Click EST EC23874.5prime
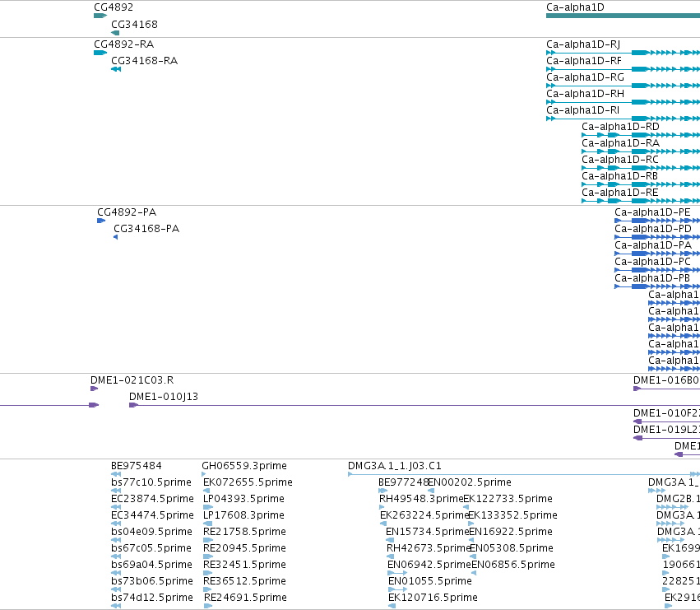 pos(153,499)
